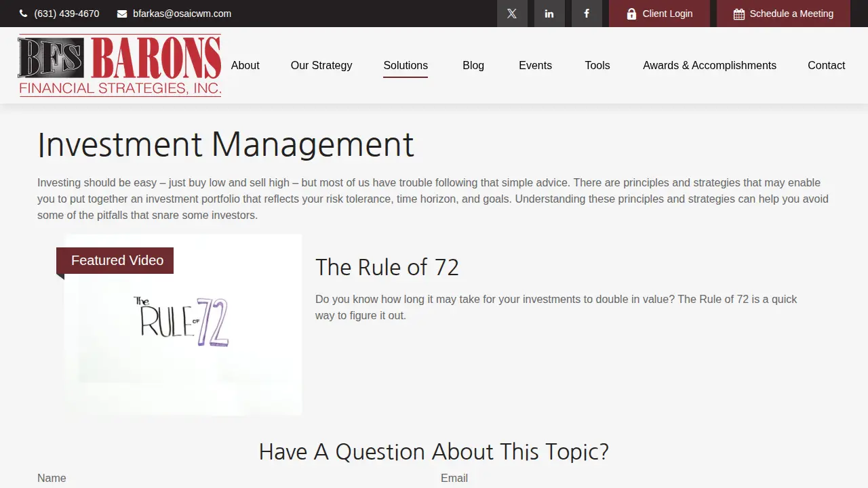Click the intro paragraph starting 'Investing should be easy'

pos(433,199)
